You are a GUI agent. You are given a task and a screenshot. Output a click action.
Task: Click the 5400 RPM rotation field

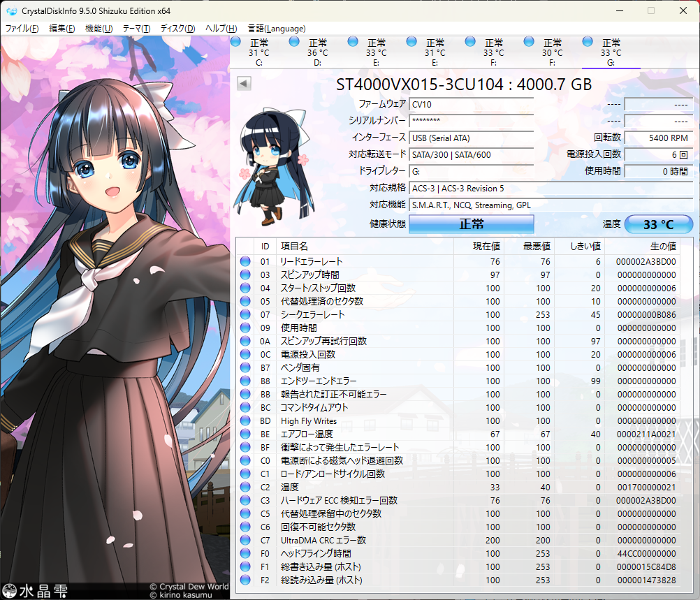click(659, 138)
